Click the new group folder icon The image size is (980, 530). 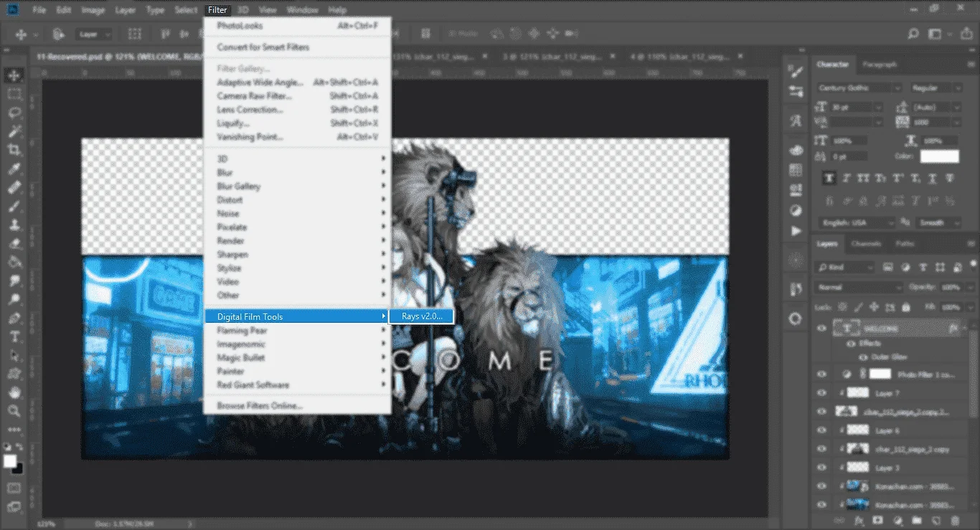pyautogui.click(x=916, y=521)
